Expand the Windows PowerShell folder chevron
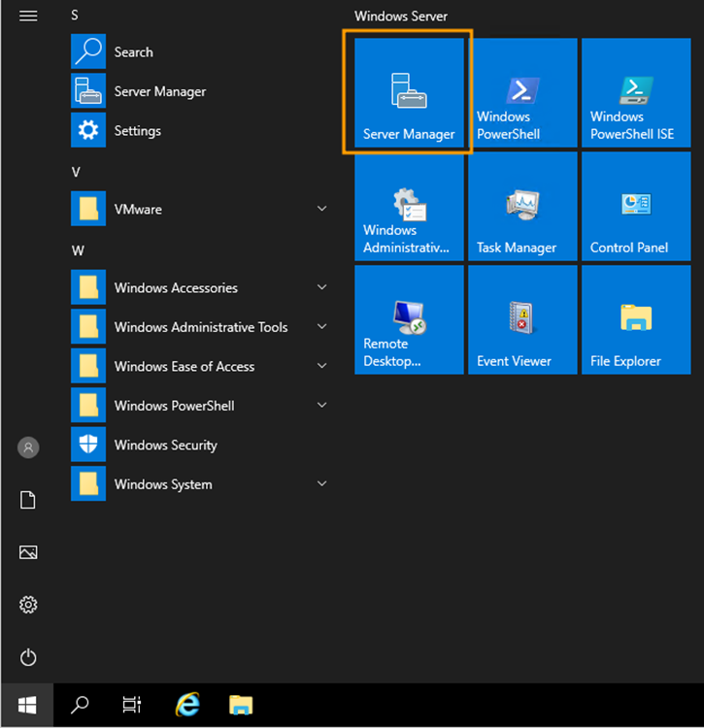The width and height of the screenshot is (704, 728). pyautogui.click(x=321, y=405)
